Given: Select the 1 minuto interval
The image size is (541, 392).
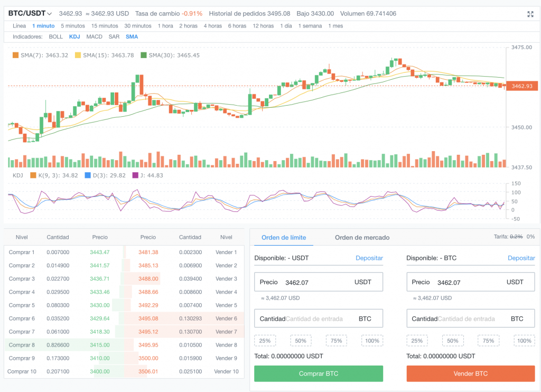Looking at the screenshot, I should 43,26.
